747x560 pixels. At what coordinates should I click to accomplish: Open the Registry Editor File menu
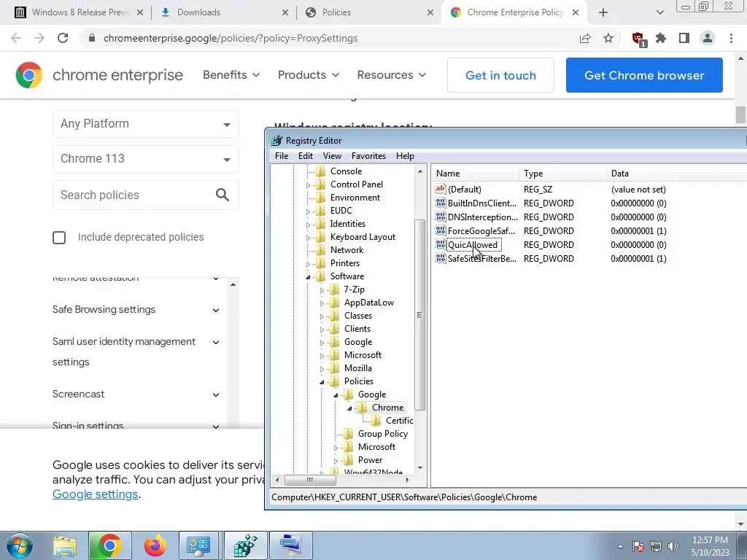(282, 156)
